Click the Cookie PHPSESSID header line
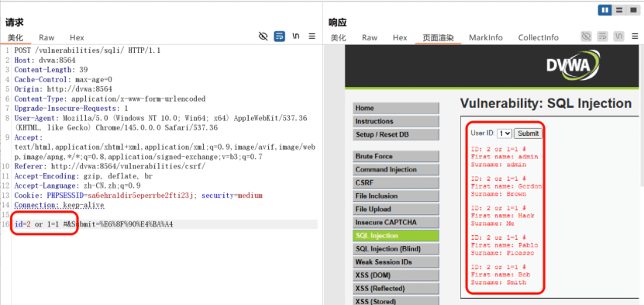This screenshot has width=644, height=305. click(138, 196)
